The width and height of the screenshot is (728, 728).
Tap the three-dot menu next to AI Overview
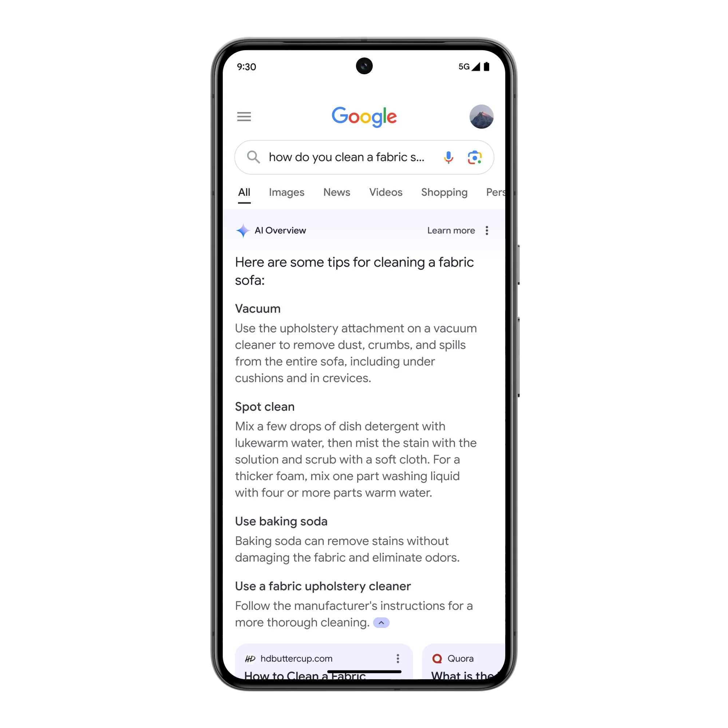(x=487, y=231)
